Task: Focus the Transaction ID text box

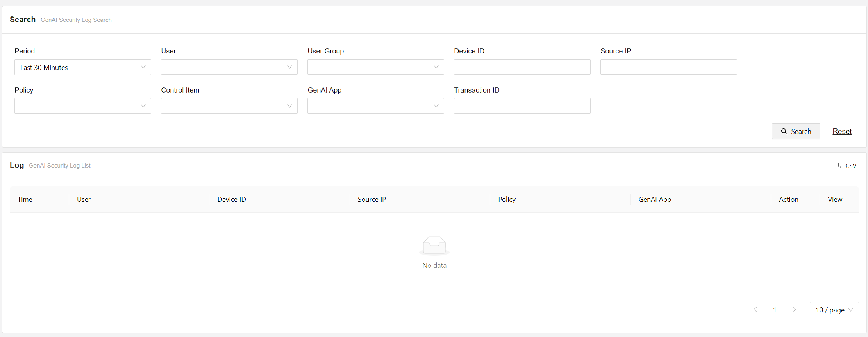Action: click(522, 106)
